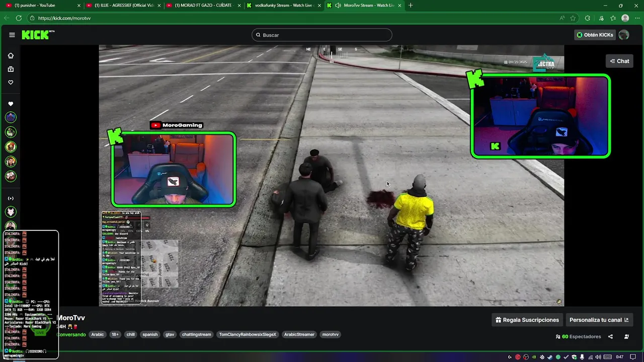Select the chill tag
Screen dimensions: 644x362
click(x=131, y=334)
